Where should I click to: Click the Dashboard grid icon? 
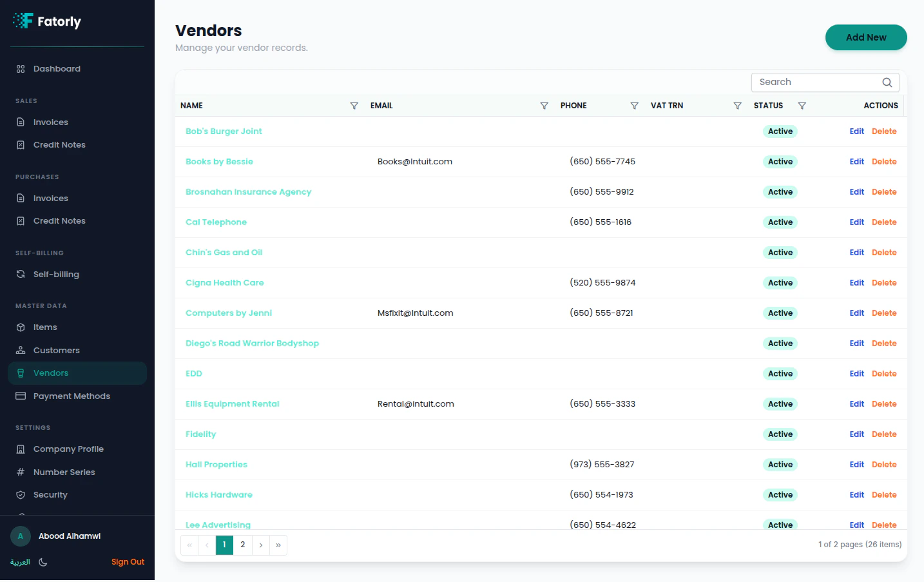(x=21, y=69)
